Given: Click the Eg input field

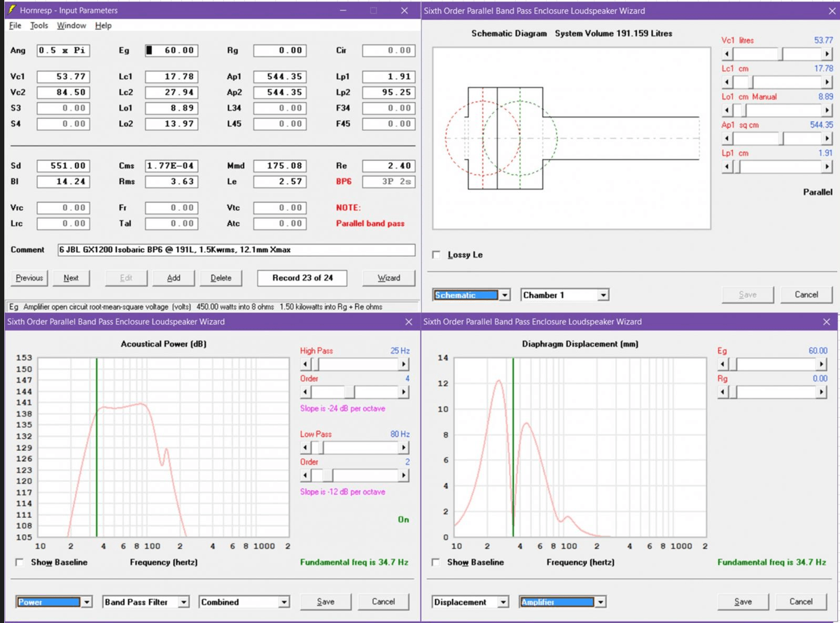Looking at the screenshot, I should (x=171, y=50).
